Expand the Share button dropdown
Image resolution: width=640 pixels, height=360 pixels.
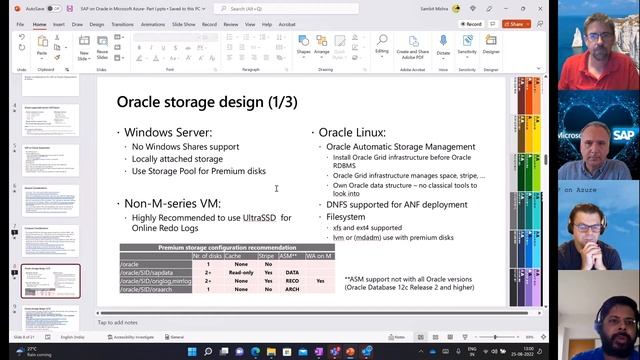tap(528, 24)
